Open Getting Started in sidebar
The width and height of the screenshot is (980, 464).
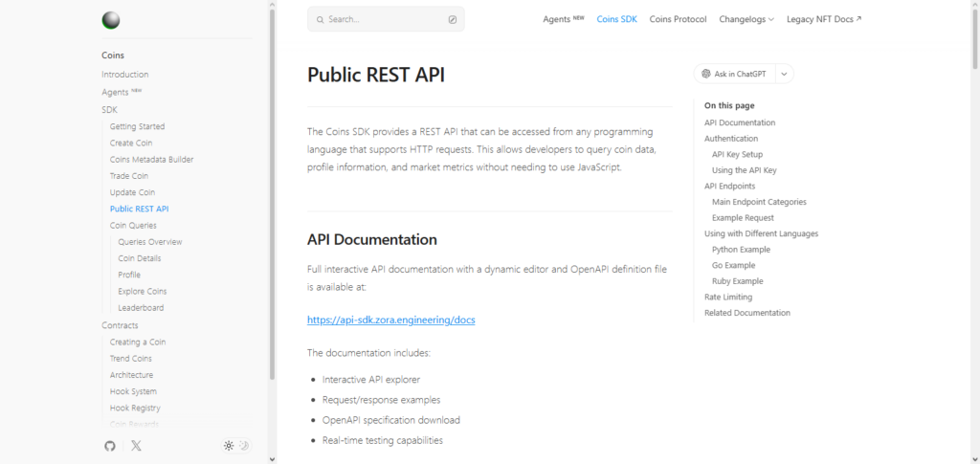(138, 126)
